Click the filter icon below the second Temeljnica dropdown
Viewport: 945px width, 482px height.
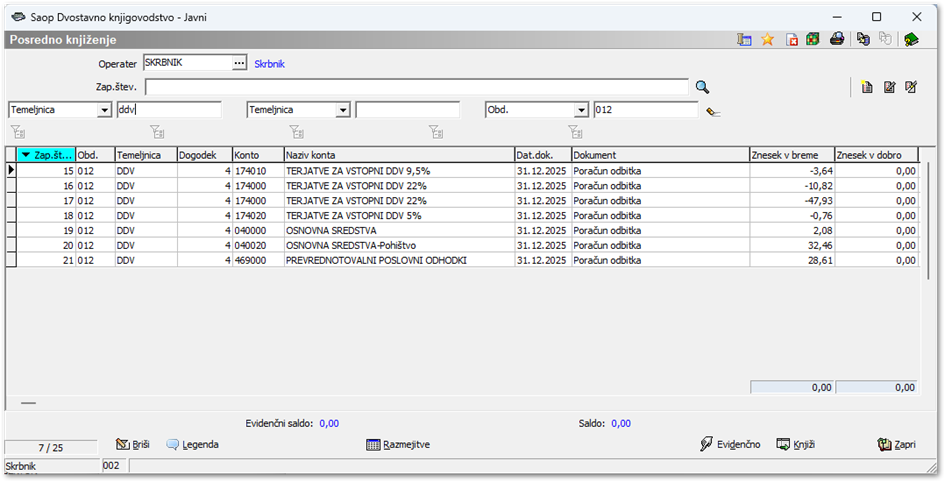click(296, 131)
